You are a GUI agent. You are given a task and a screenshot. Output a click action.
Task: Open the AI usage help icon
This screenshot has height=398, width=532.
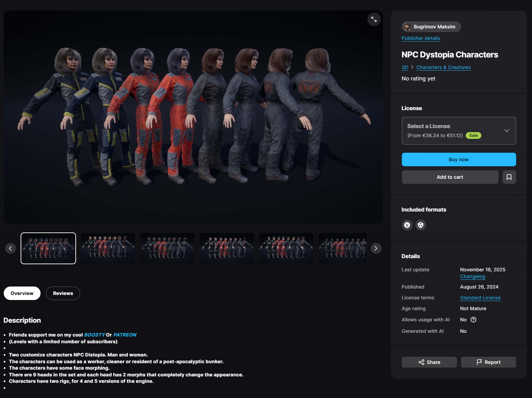(474, 320)
